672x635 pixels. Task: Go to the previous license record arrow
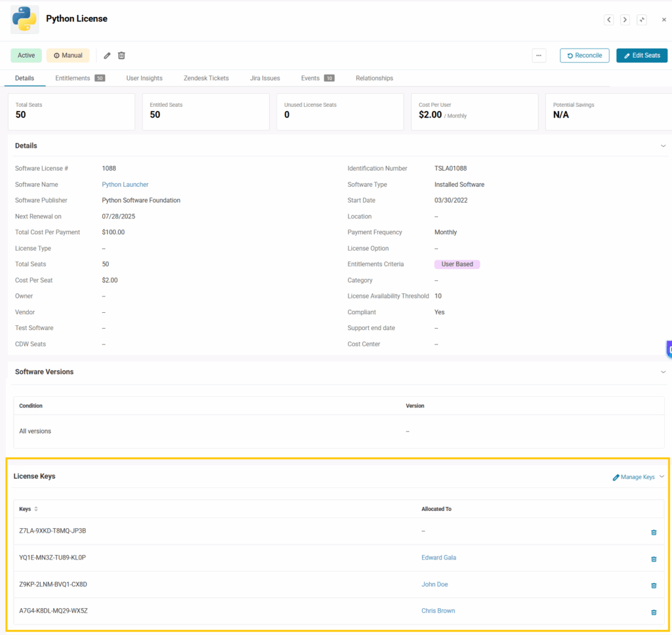(608, 20)
